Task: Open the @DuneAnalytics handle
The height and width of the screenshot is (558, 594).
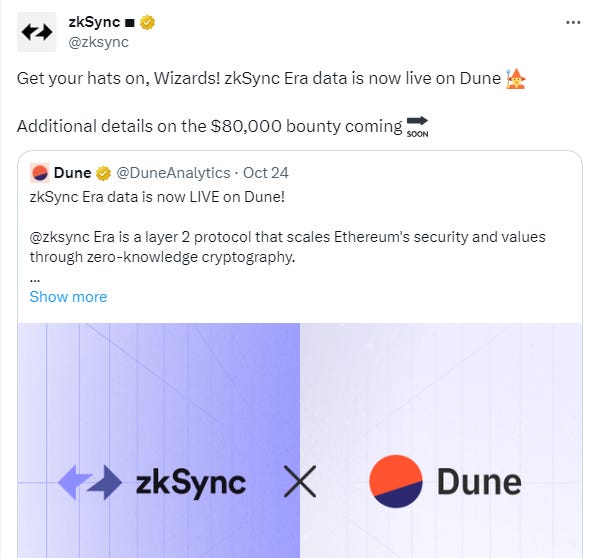Action: pyautogui.click(x=173, y=173)
